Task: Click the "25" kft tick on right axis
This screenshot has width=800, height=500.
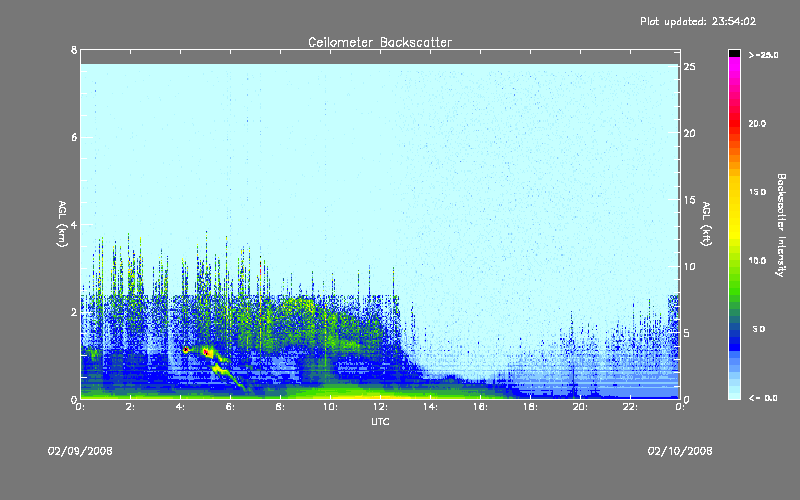Action: pyautogui.click(x=689, y=67)
